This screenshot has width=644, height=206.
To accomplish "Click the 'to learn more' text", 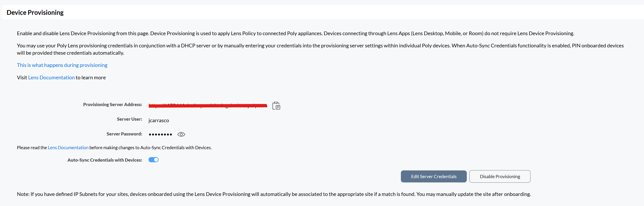I will click(91, 78).
